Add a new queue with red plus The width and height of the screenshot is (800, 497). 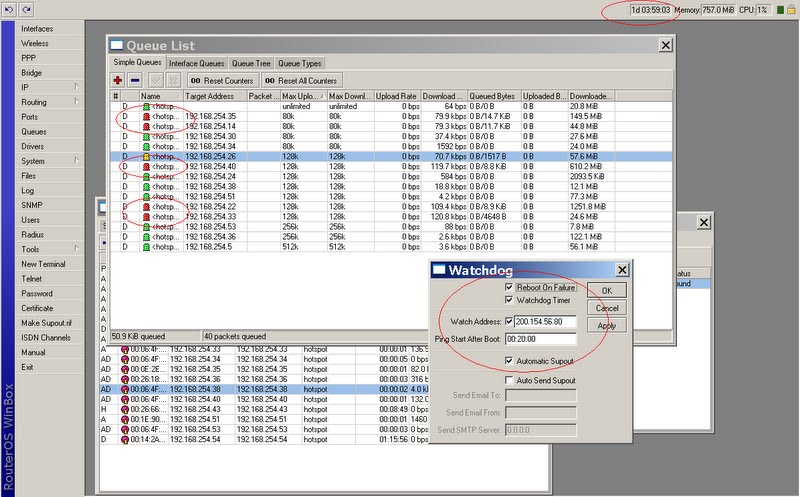[118, 80]
